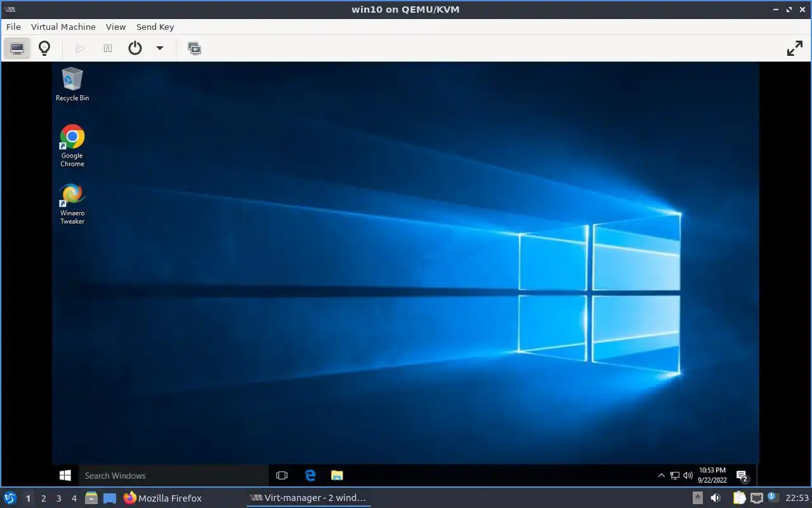Click the host panel clock 22:53
The width and height of the screenshot is (812, 508).
[x=797, y=498]
